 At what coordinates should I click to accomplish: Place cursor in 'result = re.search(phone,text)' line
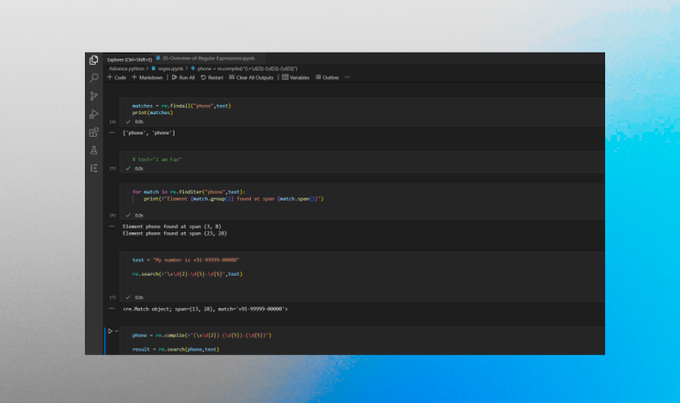tap(176, 349)
